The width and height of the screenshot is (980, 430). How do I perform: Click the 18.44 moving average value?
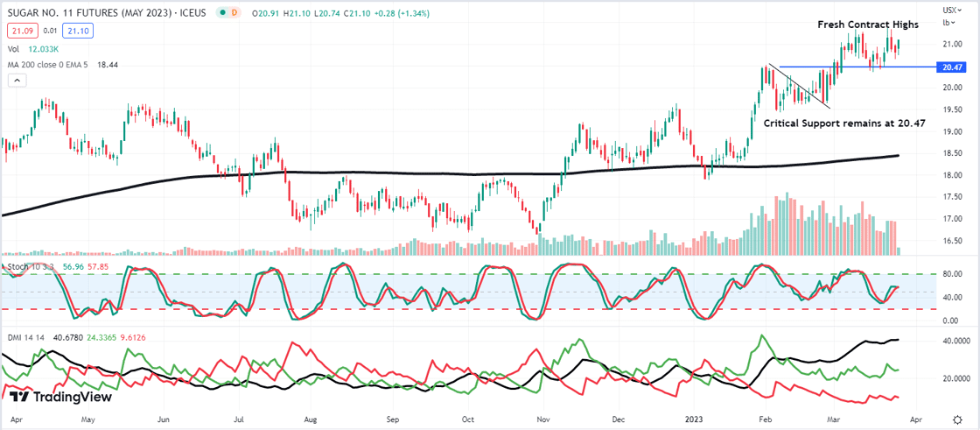click(x=108, y=65)
